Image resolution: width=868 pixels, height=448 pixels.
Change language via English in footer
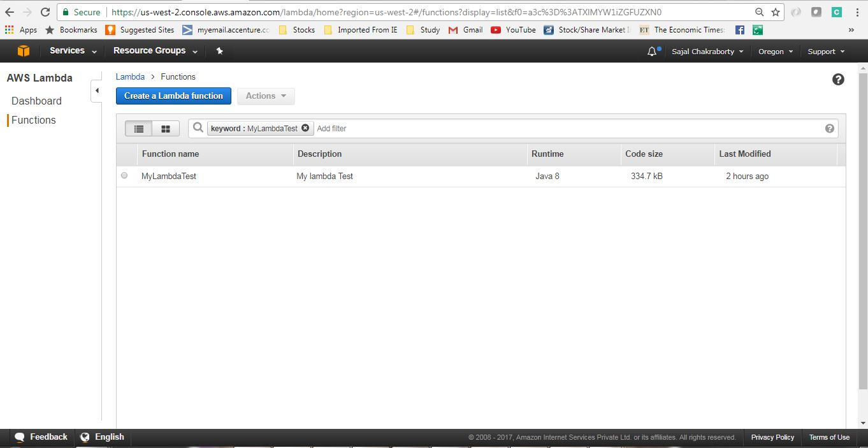[102, 437]
